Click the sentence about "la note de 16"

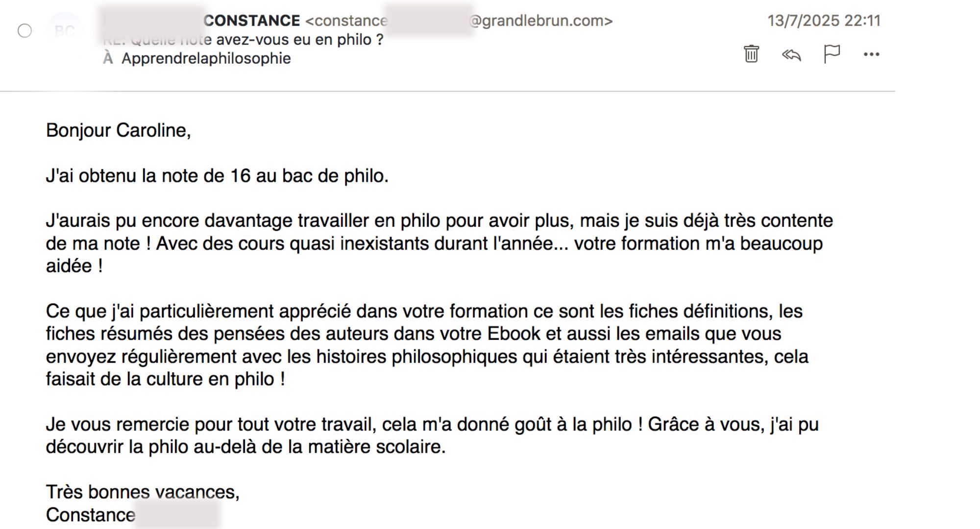(x=217, y=176)
